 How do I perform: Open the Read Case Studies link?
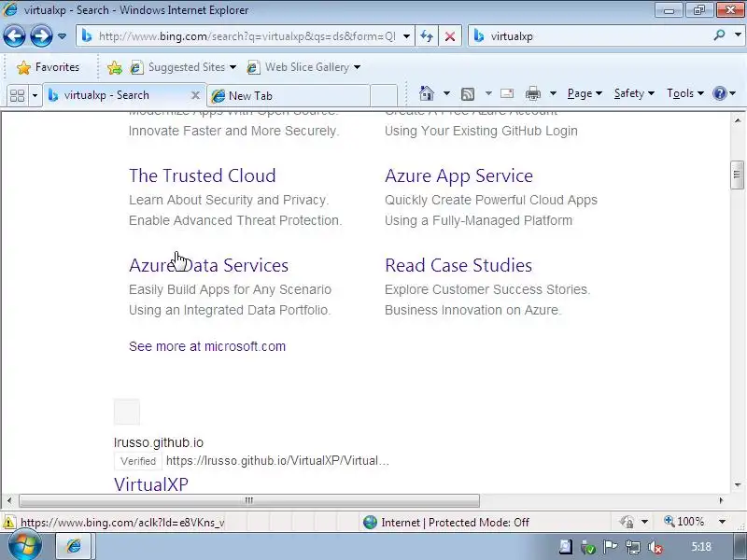(x=458, y=265)
